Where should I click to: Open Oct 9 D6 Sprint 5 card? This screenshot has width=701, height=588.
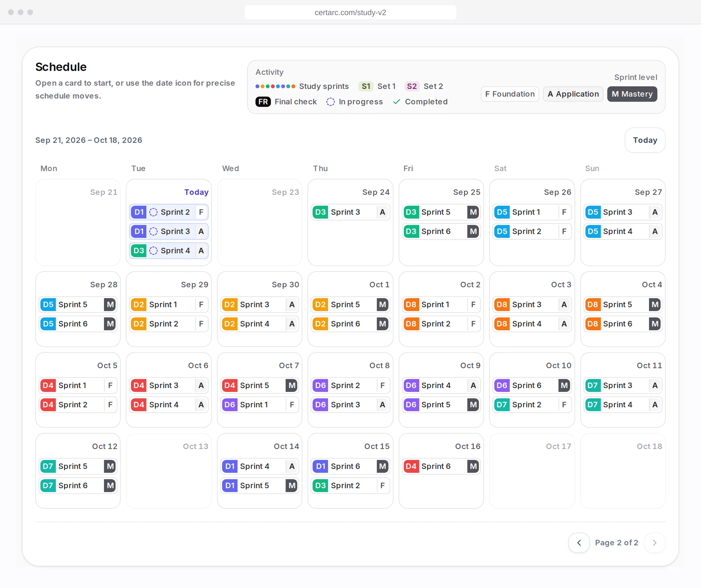pyautogui.click(x=441, y=405)
